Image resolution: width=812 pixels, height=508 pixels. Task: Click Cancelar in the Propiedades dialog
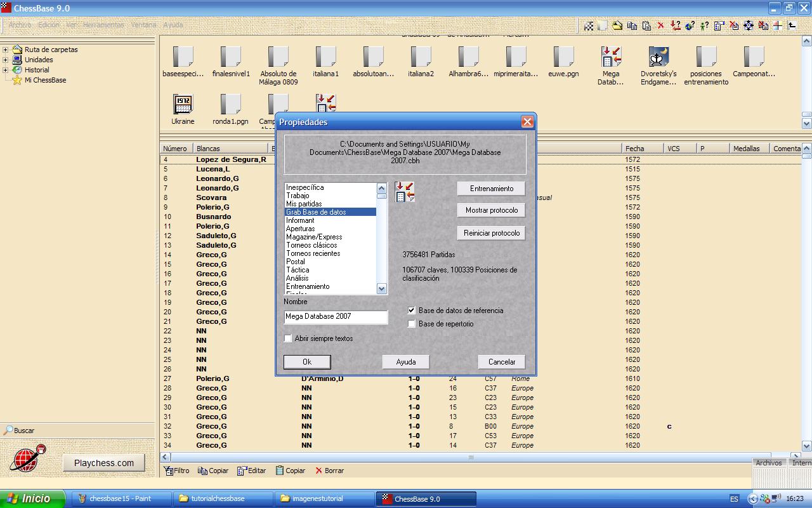pos(502,362)
